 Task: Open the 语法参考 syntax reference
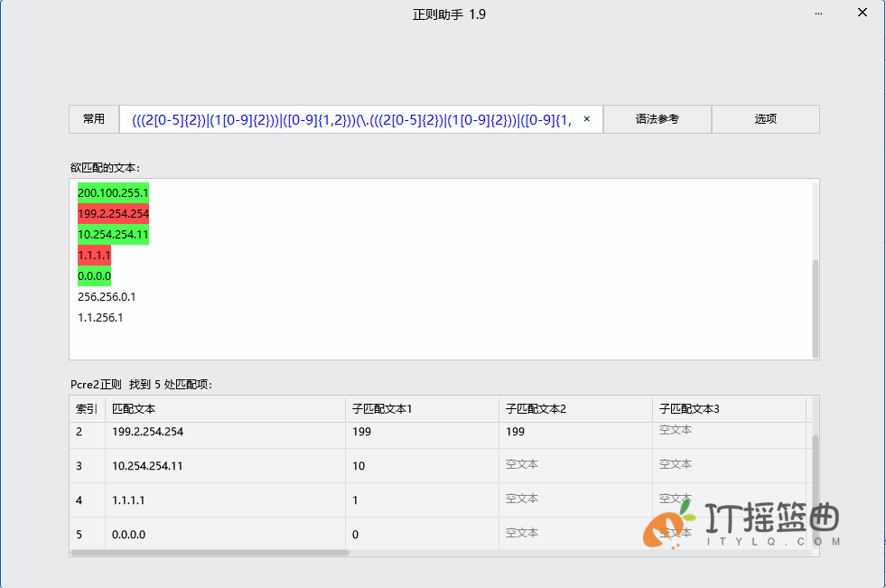tap(657, 118)
